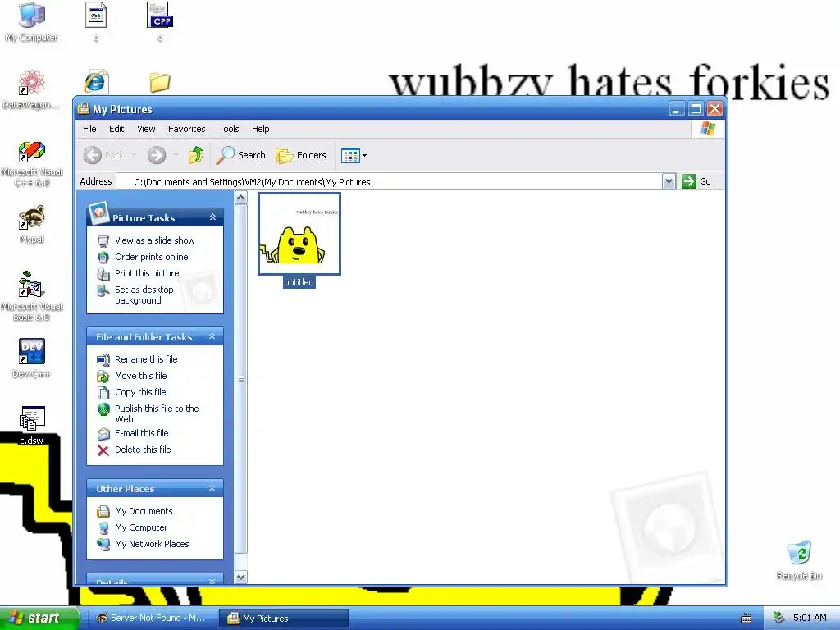Image resolution: width=840 pixels, height=630 pixels.
Task: Click E-mail this file
Action: click(141, 433)
